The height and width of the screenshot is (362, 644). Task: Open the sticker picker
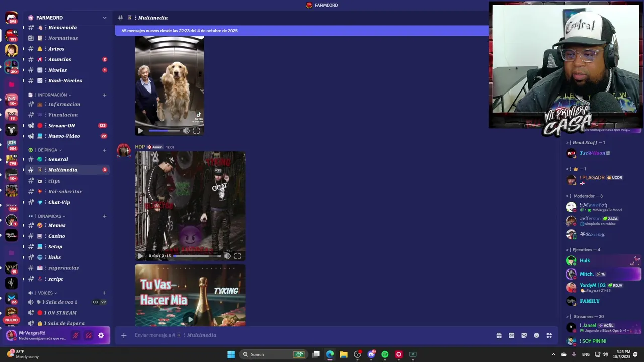pos(524,335)
